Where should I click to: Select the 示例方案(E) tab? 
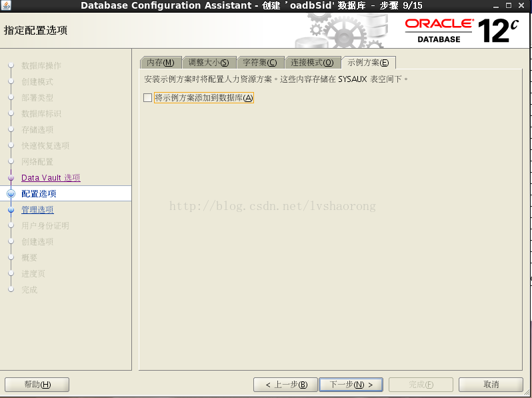click(368, 63)
